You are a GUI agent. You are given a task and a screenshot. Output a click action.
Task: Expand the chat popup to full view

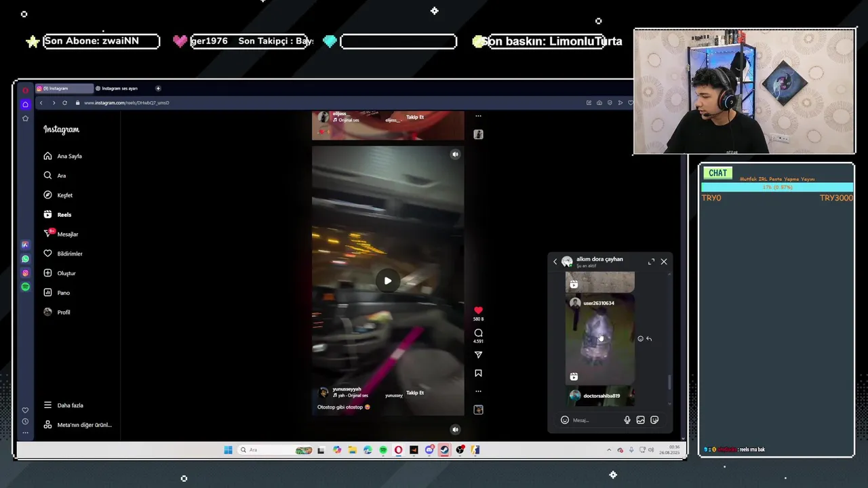click(651, 262)
